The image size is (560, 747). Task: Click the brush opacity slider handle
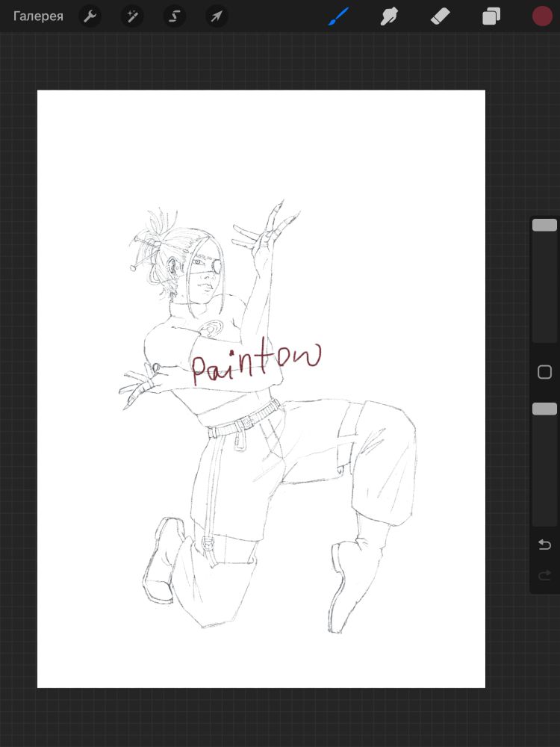544,409
